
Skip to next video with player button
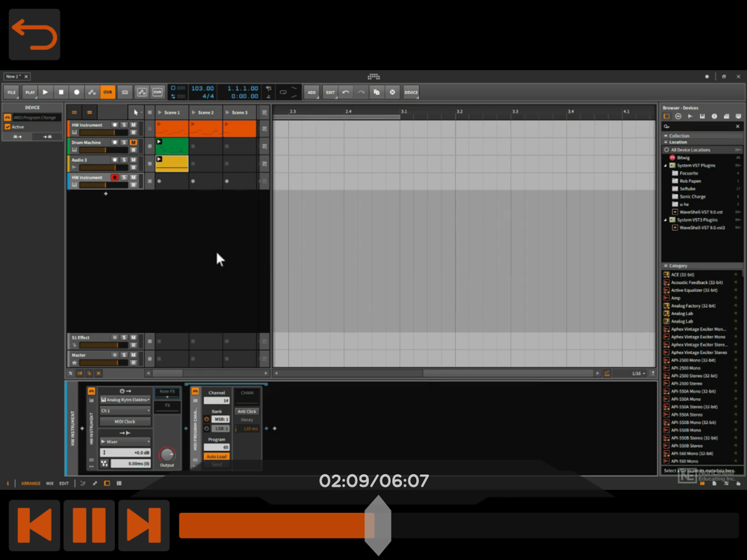tap(144, 525)
